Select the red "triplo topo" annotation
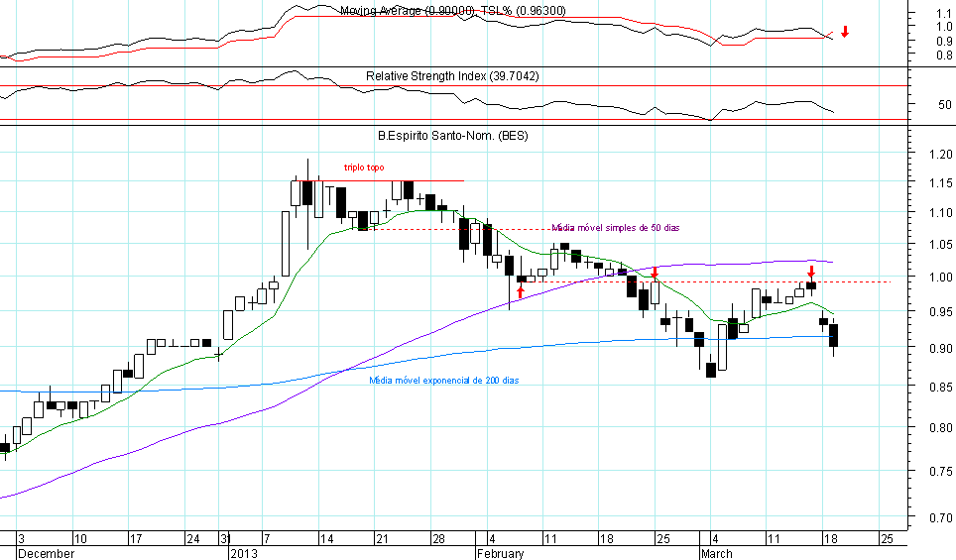Screen dimensions: 956x560 click(364, 168)
